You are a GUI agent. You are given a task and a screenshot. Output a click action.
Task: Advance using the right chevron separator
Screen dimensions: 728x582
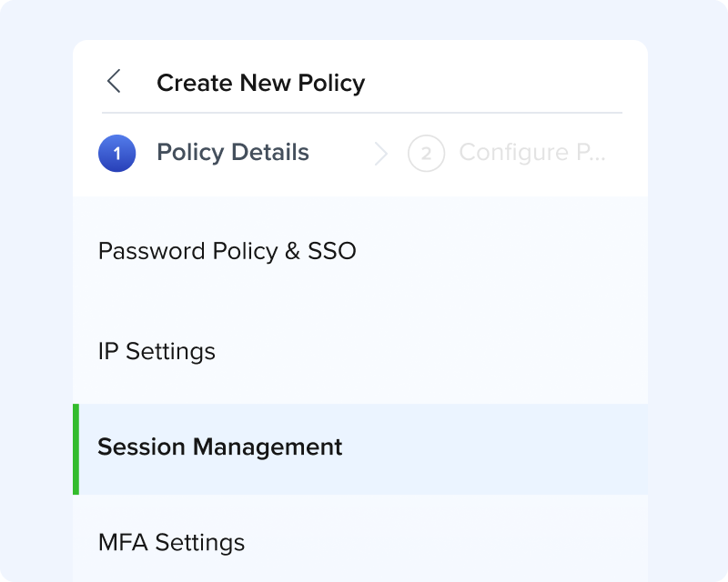coord(380,154)
